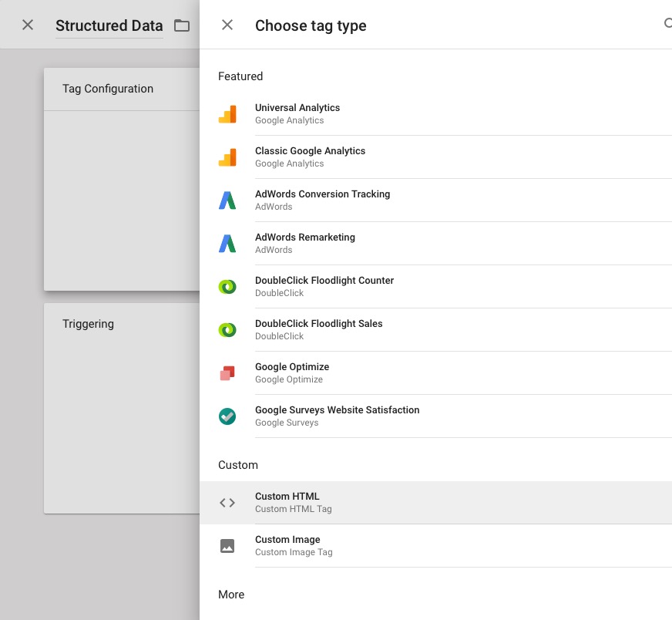
Task: Click the AdWords Remarketing logo icon
Action: 227,244
